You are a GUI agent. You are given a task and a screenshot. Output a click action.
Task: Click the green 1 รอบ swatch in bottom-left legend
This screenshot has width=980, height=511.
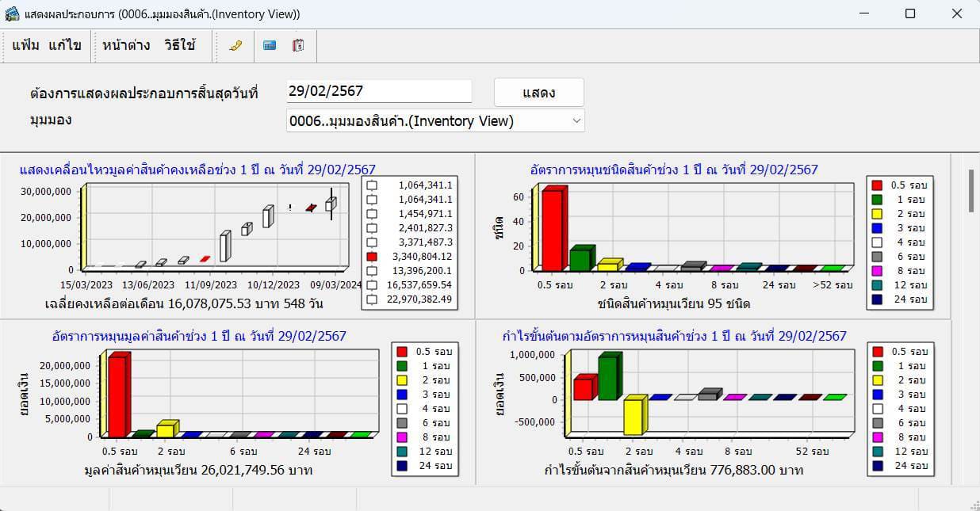click(403, 365)
